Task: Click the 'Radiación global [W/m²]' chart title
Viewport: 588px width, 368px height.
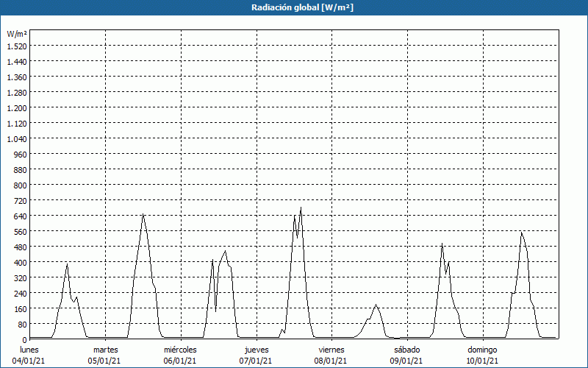Action: [x=302, y=7]
